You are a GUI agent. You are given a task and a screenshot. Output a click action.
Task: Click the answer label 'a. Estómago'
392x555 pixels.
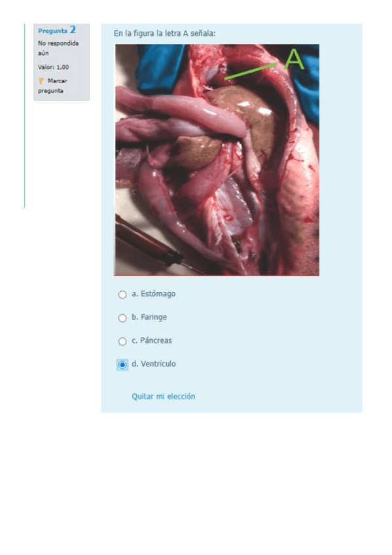154,294
